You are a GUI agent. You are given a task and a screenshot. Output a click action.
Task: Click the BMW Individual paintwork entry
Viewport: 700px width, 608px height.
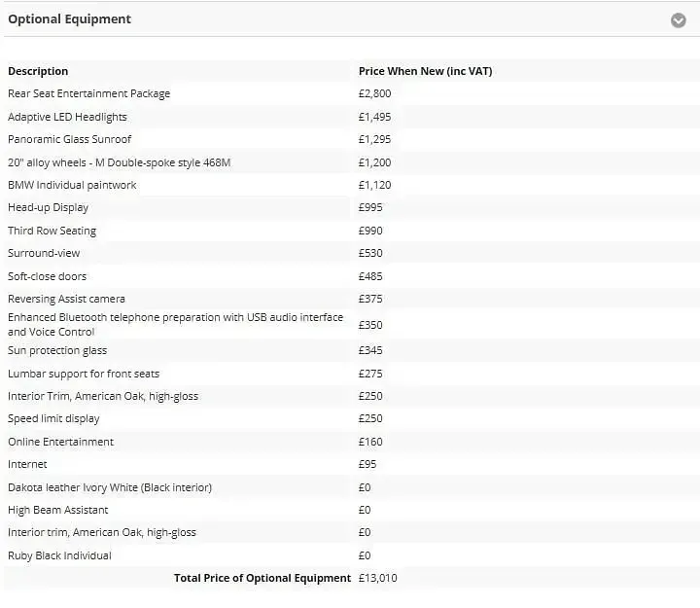pos(72,185)
